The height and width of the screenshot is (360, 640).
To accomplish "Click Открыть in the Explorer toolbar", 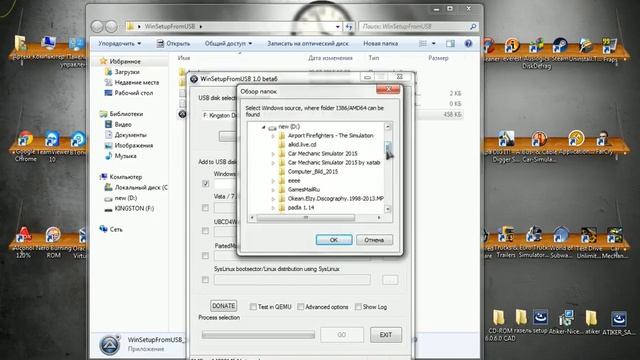I will click(x=173, y=43).
